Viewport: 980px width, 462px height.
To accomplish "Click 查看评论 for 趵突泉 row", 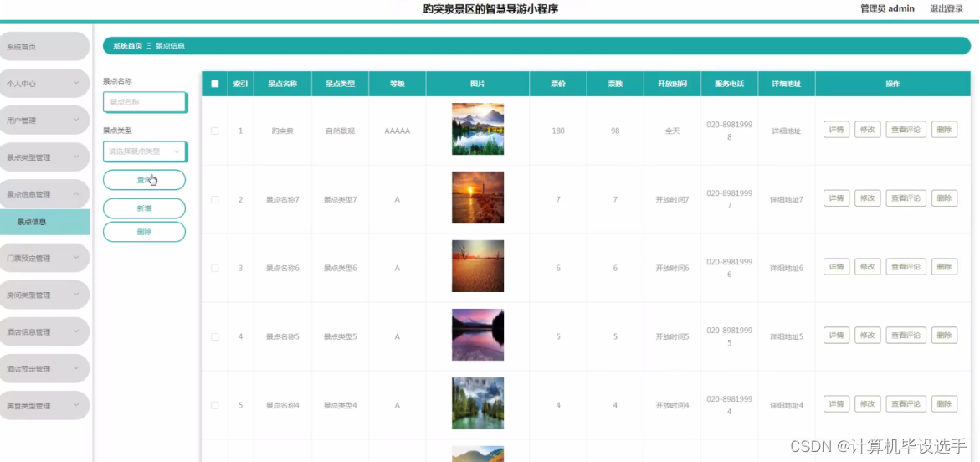I will click(906, 130).
